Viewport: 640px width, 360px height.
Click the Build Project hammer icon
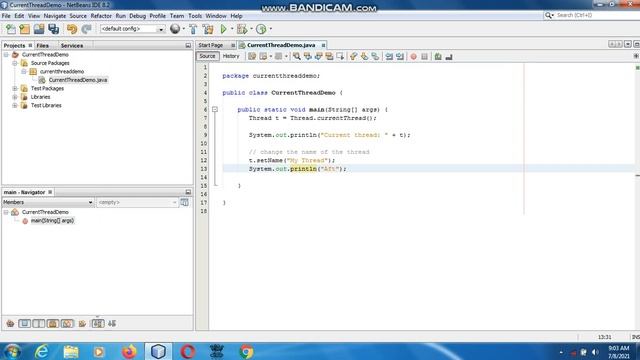[x=193, y=29]
